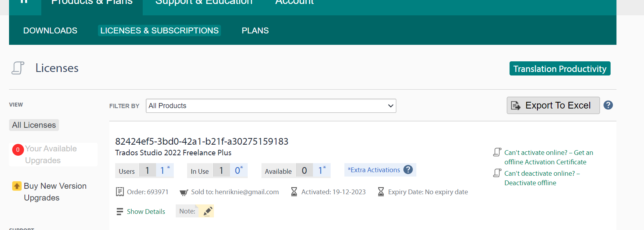Click Activated: 19-12-2023 text
This screenshot has width=644, height=230.
[x=333, y=192]
